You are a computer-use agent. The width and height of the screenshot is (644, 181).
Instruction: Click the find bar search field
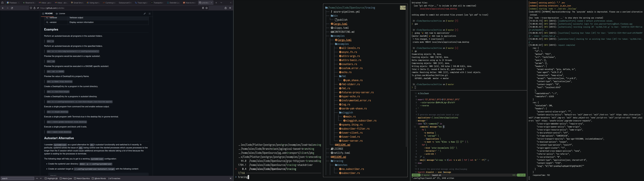pos(17,178)
